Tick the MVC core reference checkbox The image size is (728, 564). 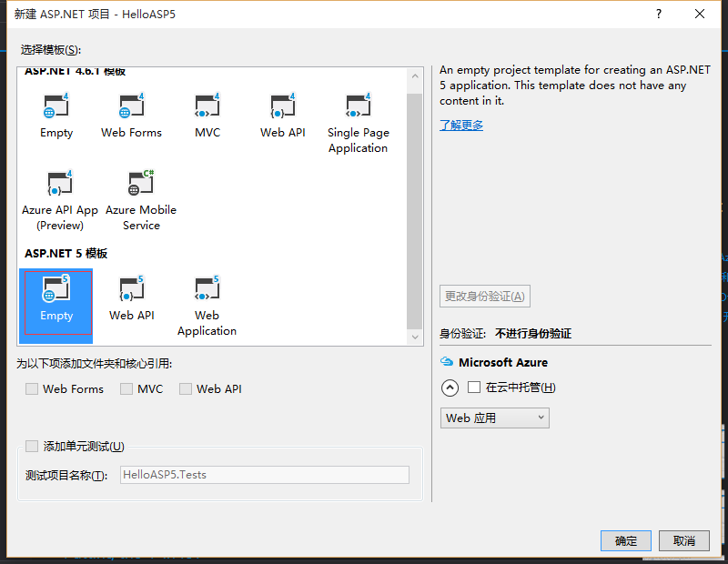click(126, 389)
